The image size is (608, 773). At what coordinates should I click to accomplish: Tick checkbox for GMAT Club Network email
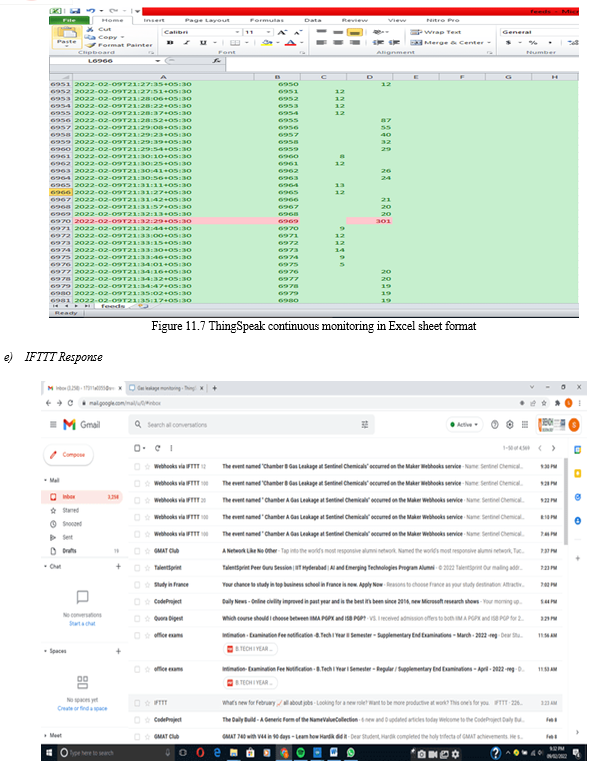click(x=137, y=551)
